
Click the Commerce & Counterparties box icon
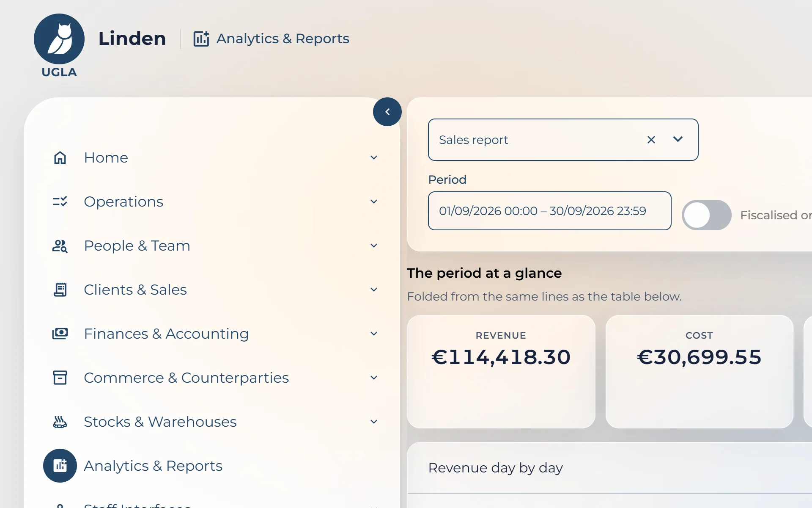(x=60, y=378)
